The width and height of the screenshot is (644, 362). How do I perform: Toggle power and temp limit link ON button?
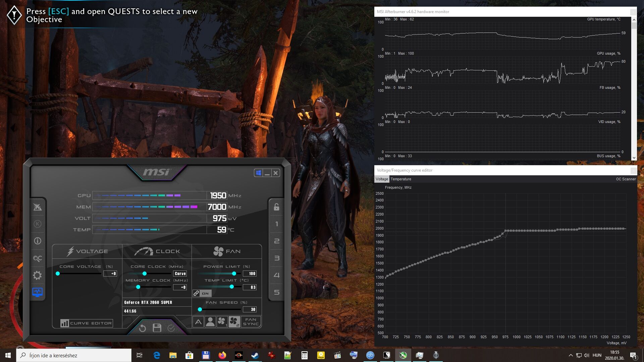point(202,293)
